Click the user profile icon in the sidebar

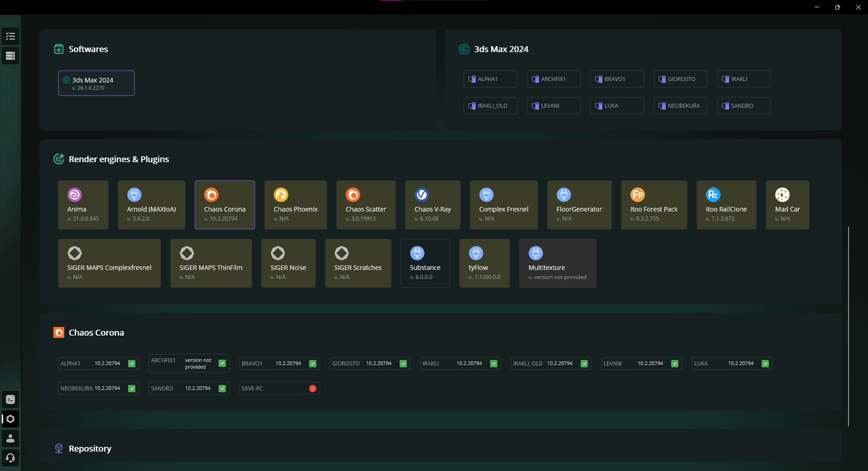point(10,438)
